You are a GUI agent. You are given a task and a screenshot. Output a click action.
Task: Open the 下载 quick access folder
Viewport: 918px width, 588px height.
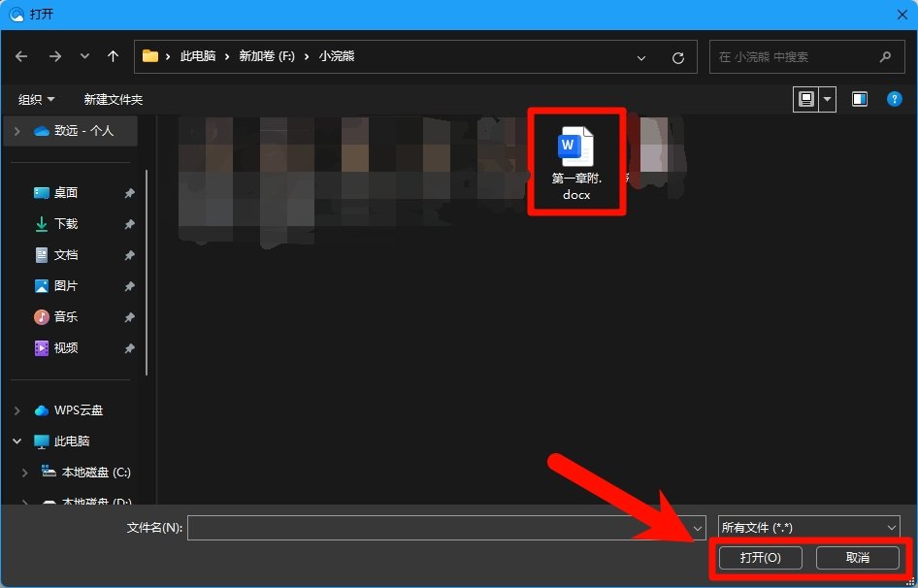pyautogui.click(x=65, y=224)
